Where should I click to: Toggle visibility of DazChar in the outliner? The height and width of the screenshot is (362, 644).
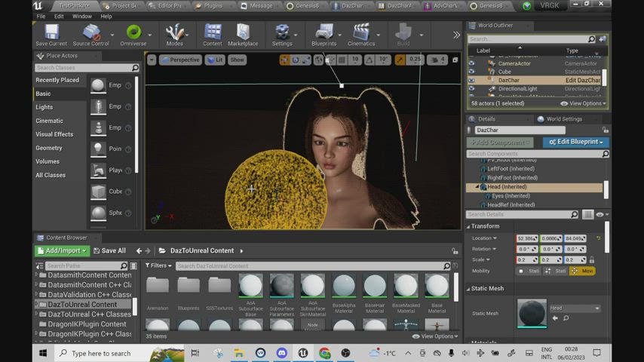click(x=471, y=80)
